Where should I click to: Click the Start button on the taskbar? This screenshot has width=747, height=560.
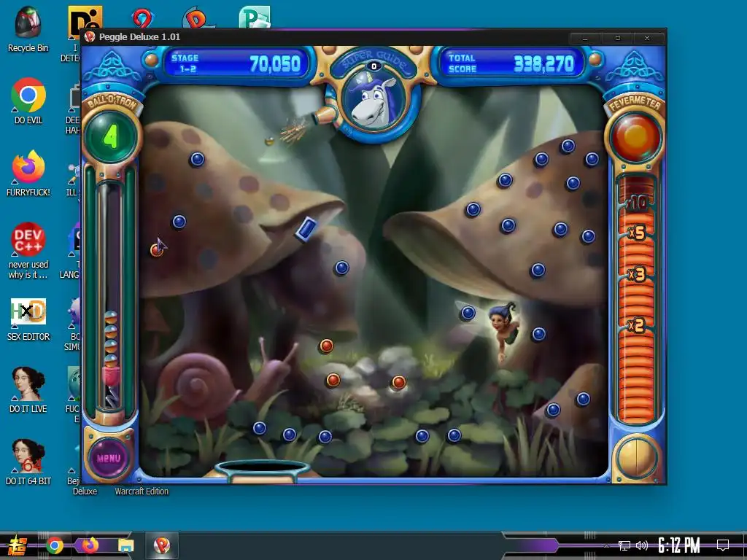click(18, 545)
